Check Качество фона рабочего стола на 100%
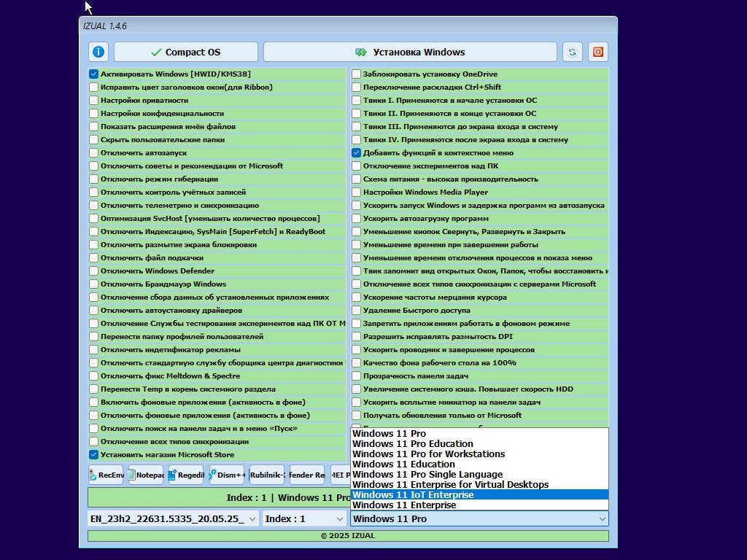 (x=356, y=363)
